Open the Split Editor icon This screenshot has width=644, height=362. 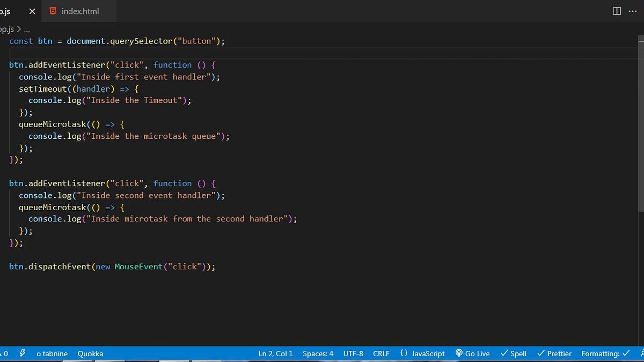point(616,11)
